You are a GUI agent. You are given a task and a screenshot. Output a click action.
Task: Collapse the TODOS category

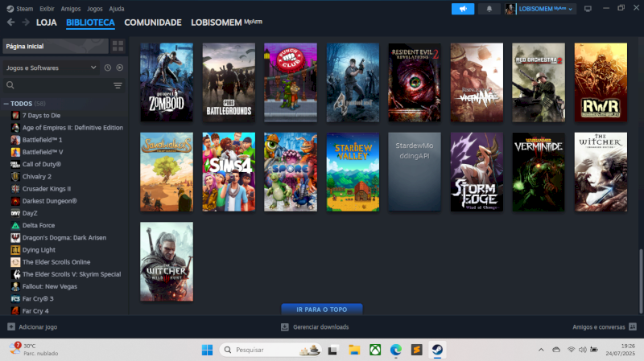point(6,104)
